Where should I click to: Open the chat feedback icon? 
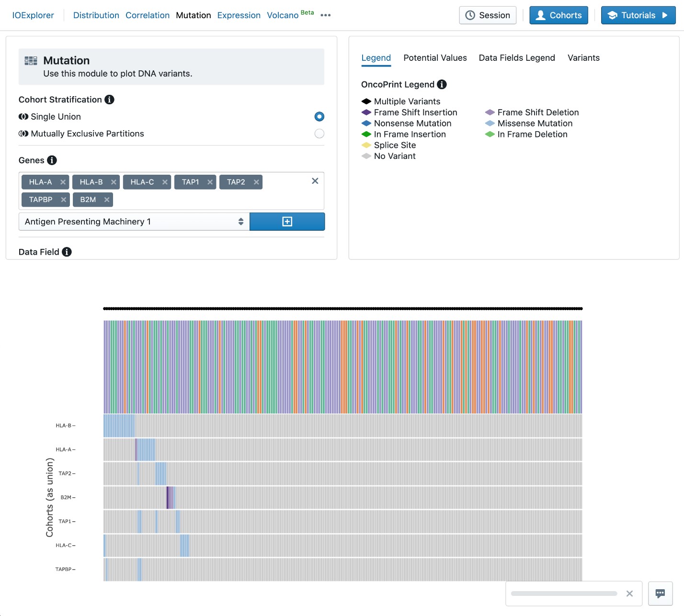point(660,594)
